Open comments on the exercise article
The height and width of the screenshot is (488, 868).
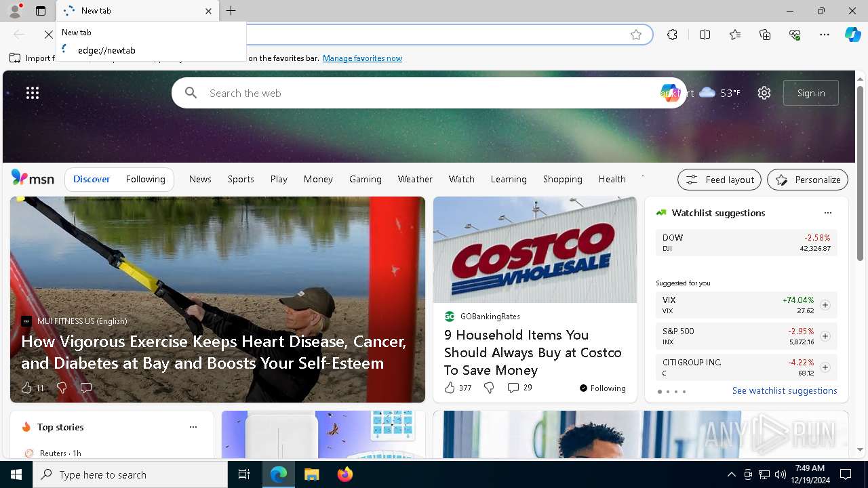click(86, 388)
